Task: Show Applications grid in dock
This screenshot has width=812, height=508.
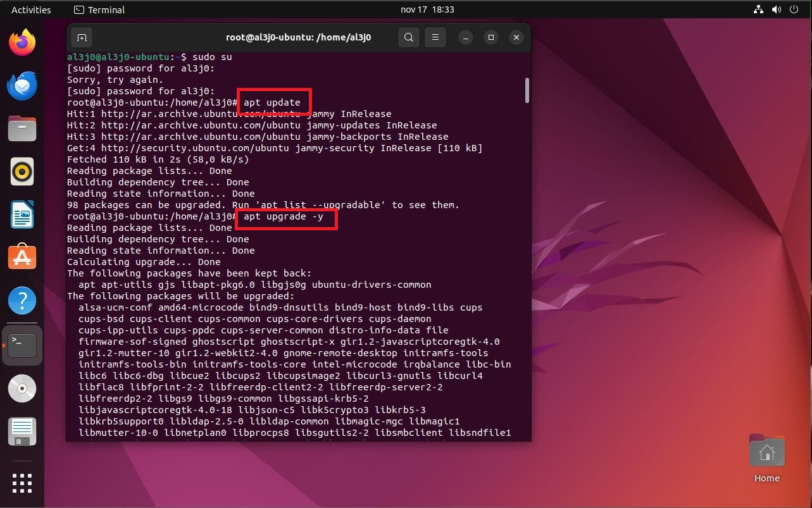Action: pyautogui.click(x=22, y=483)
